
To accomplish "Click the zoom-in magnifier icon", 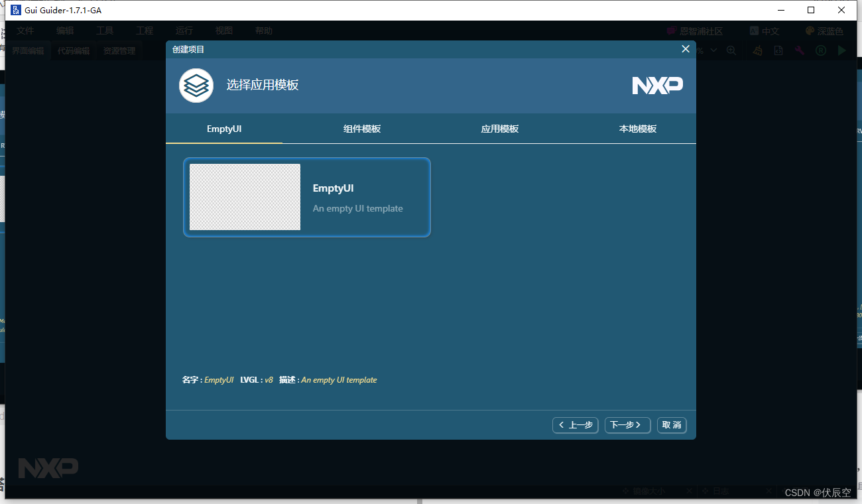I will tap(731, 50).
